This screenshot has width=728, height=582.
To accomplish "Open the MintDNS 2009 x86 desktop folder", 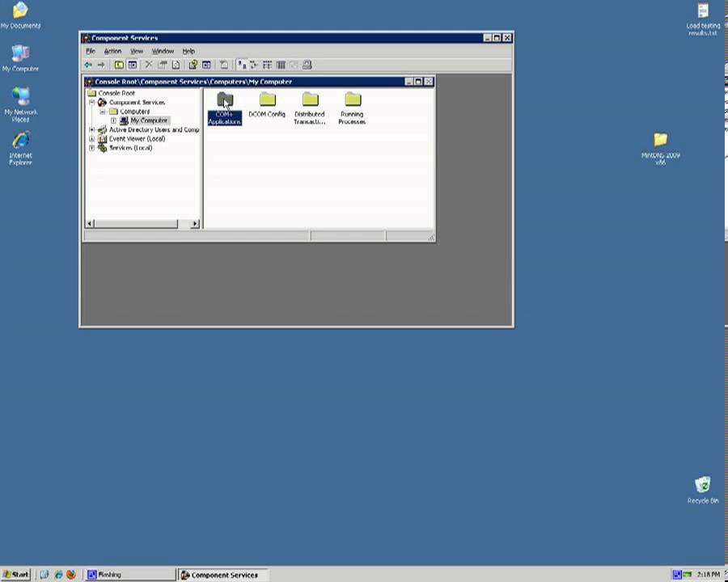I will click(x=660, y=149).
